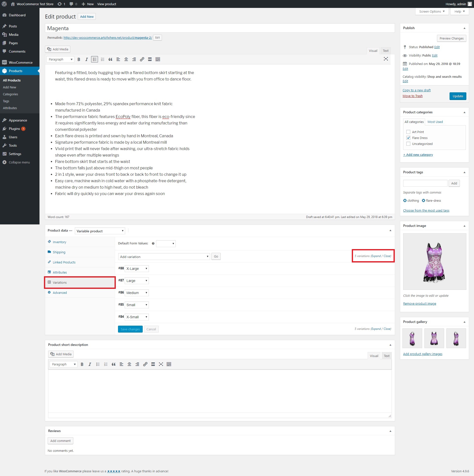Click the product title Magenta field

[220, 28]
